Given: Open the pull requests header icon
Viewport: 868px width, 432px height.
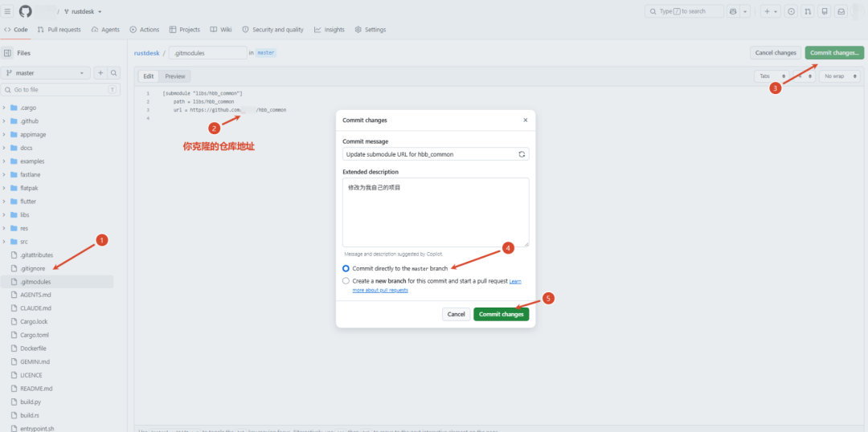Looking at the screenshot, I should pos(808,11).
